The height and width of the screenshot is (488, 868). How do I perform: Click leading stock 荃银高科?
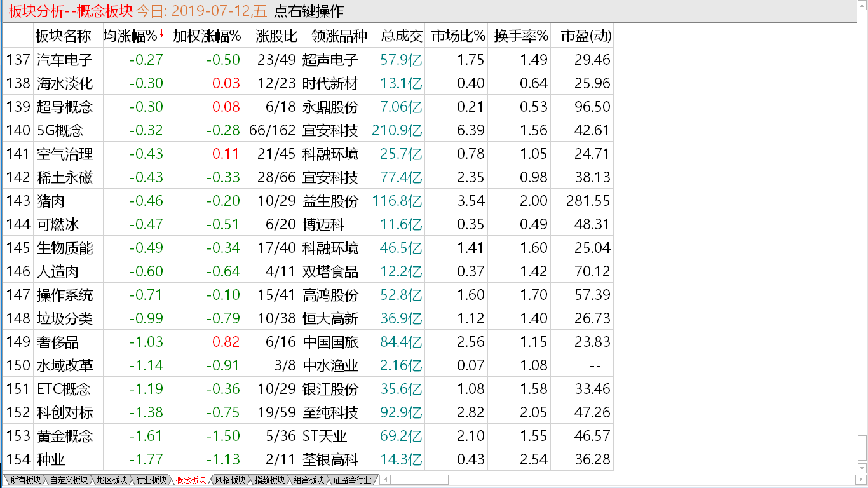coord(330,459)
